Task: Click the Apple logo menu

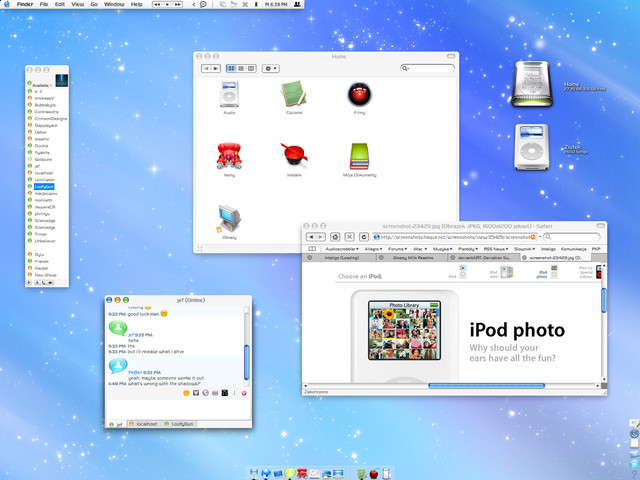Action: 7,4
